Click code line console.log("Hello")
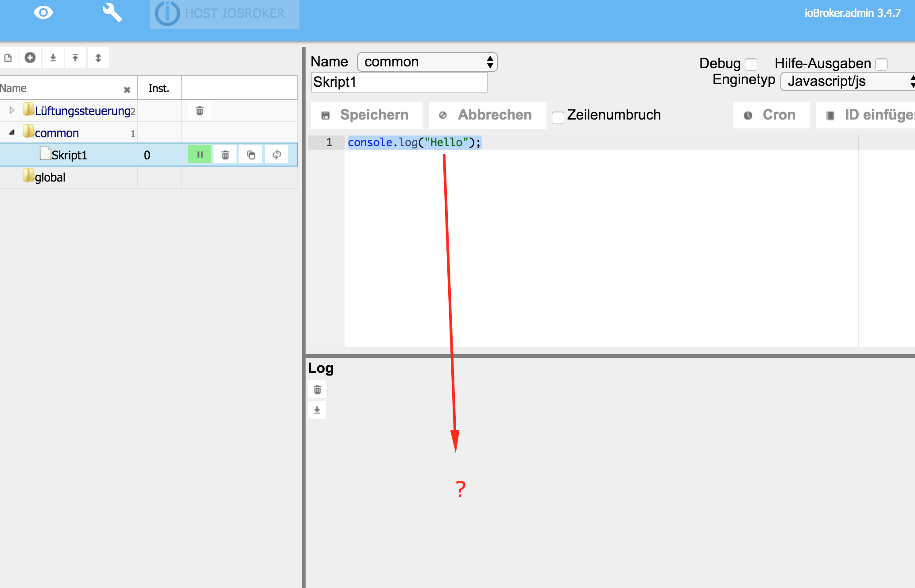Screen dimensions: 915x588 click(414, 142)
